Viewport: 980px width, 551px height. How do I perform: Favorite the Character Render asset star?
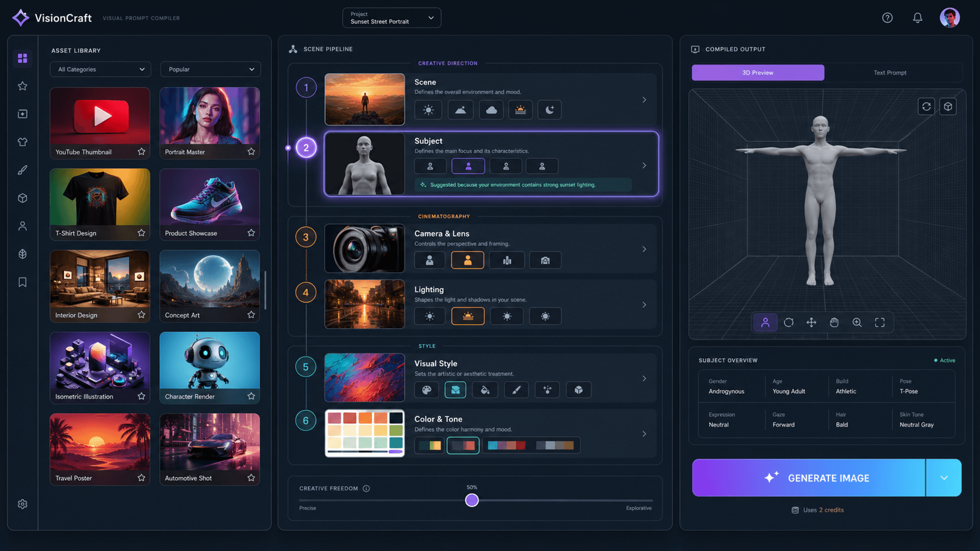click(251, 396)
